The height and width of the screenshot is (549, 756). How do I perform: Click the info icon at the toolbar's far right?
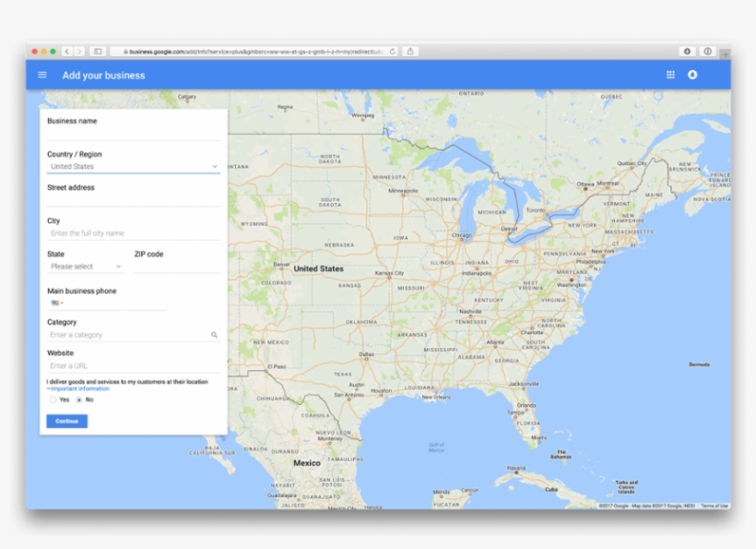[707, 53]
